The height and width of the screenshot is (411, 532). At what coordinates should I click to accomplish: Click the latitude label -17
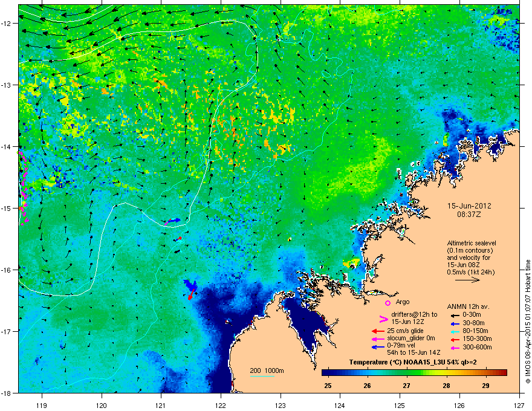7,331
